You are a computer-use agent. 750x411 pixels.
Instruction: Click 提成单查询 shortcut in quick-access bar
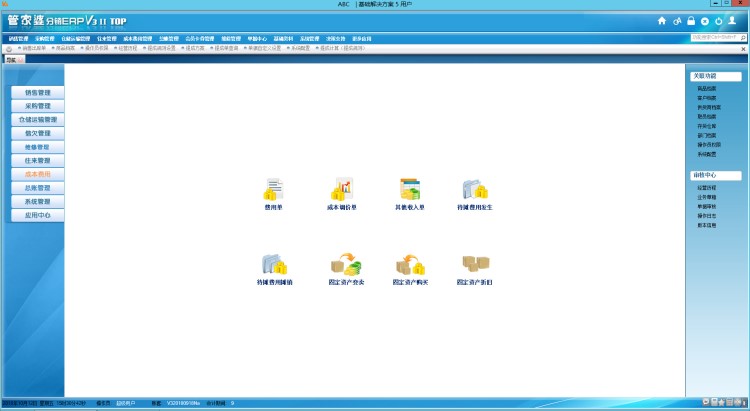(226, 48)
